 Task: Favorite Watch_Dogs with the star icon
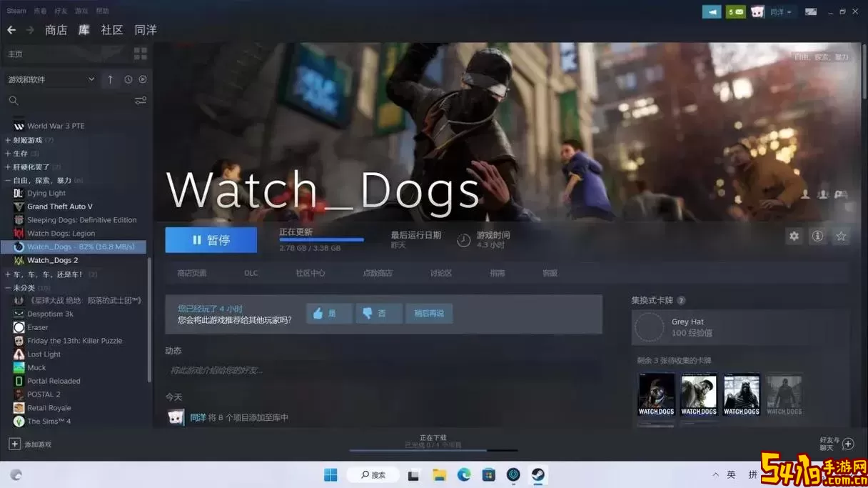click(841, 236)
